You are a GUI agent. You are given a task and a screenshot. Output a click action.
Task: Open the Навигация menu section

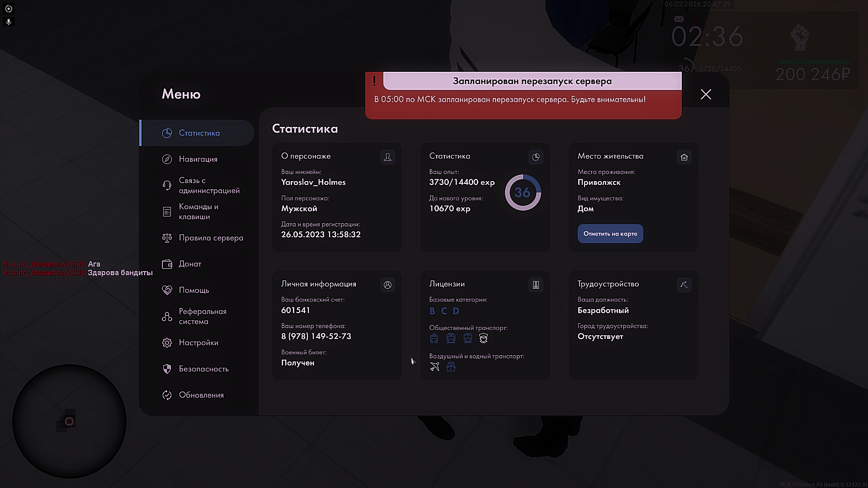[x=198, y=159]
